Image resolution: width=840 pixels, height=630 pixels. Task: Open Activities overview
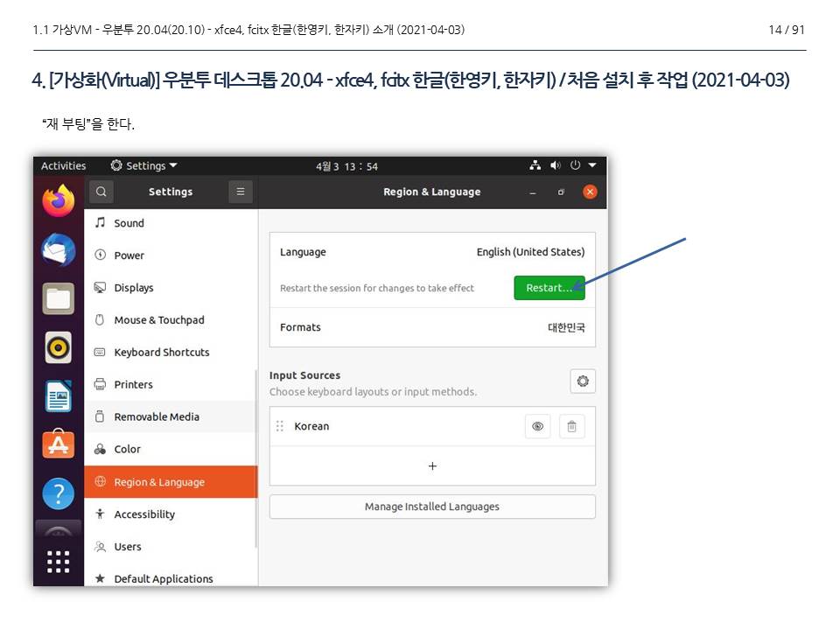63,165
